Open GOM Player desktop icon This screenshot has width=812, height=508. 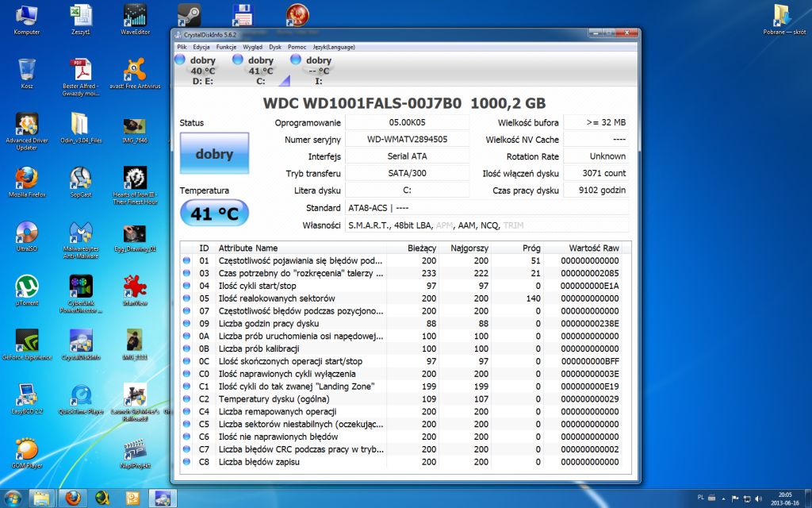[26, 453]
